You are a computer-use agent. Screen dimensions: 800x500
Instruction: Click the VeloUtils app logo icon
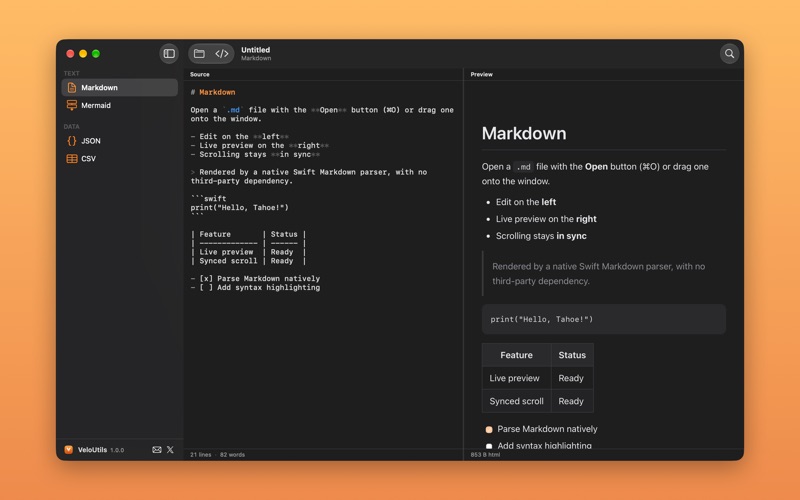pos(68,449)
